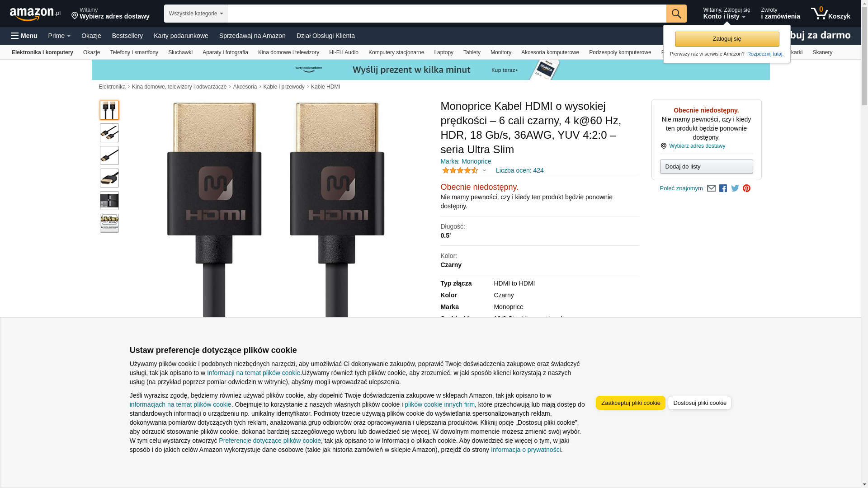Viewport: 868px width, 488px height.
Task: Expand the Wszystkie kategorie dropdown
Action: (196, 14)
